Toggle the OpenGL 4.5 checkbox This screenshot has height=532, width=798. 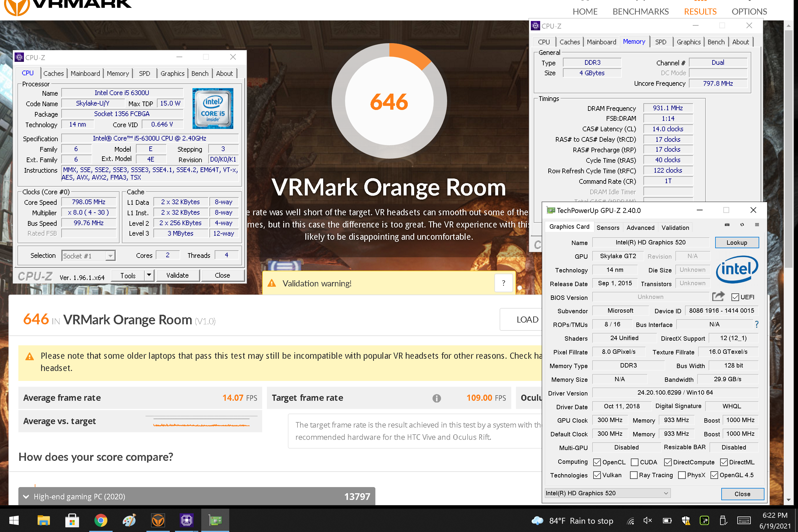tap(714, 475)
